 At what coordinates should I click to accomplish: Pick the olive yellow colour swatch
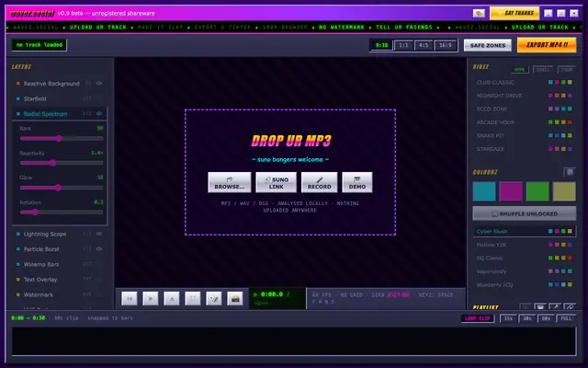click(x=564, y=191)
